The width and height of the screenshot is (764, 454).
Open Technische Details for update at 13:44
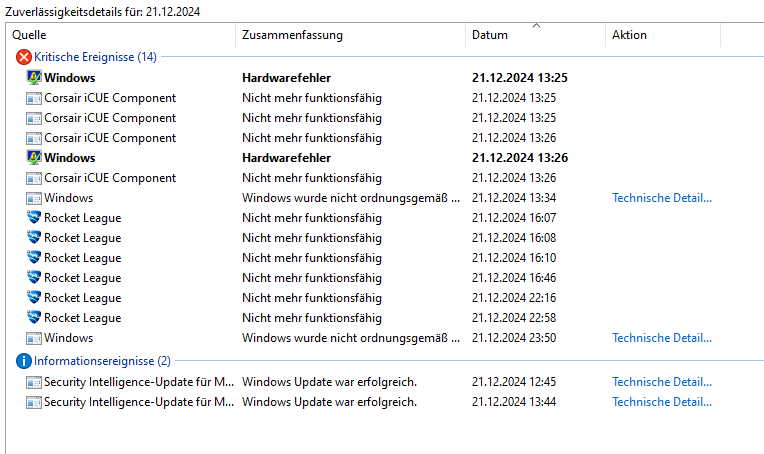pyautogui.click(x=662, y=402)
